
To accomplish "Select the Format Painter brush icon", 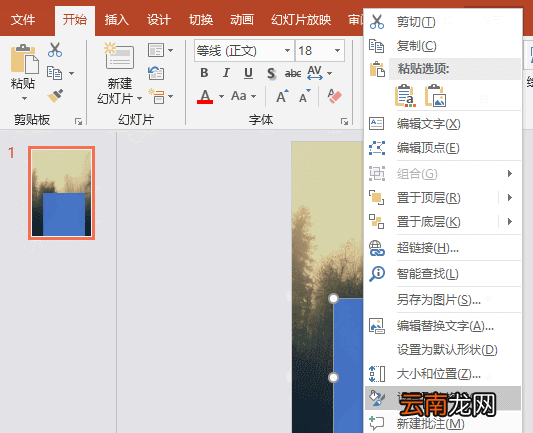I will tap(55, 96).
